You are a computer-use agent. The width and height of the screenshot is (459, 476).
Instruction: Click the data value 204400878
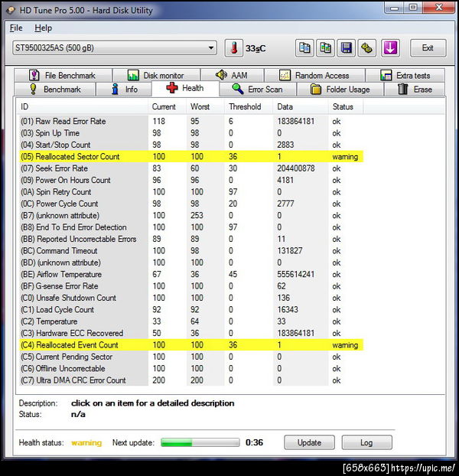296,168
